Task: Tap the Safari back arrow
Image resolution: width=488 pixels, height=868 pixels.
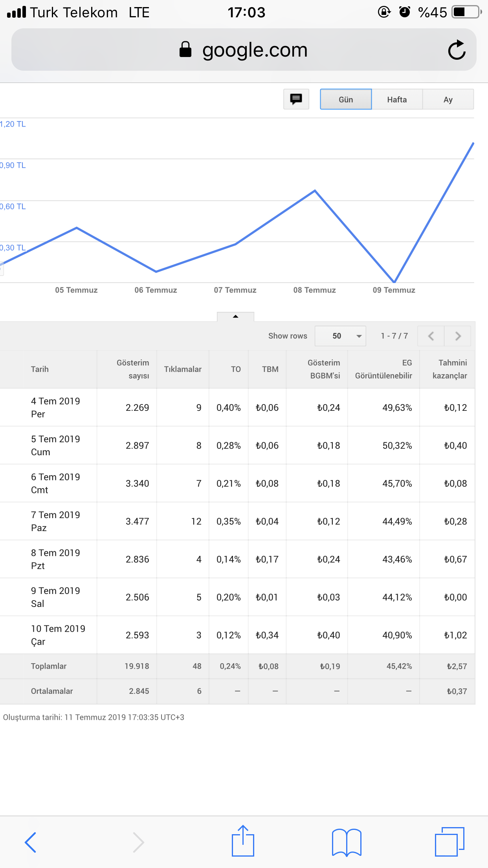Action: [31, 842]
